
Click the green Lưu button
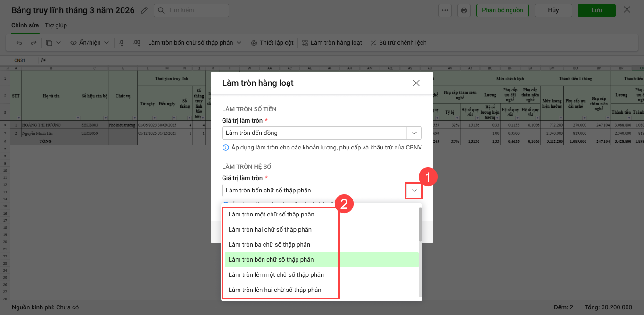coord(596,10)
